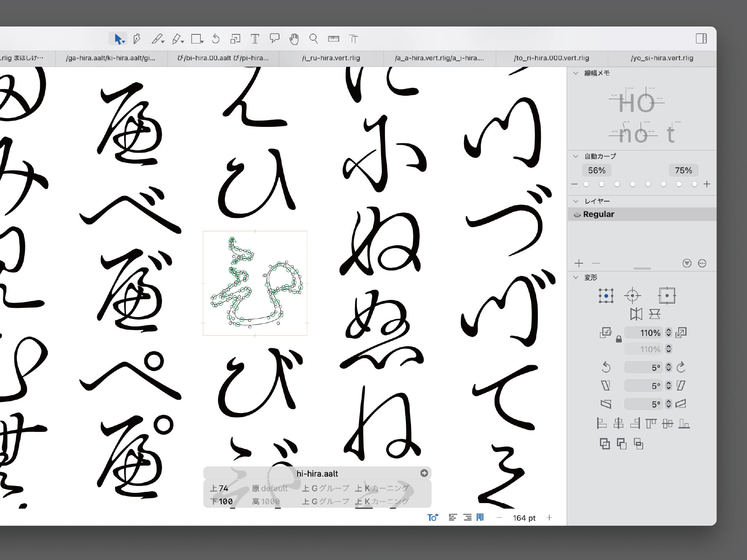Open dropdown arrow of Select tool
Image resolution: width=747 pixels, height=560 pixels.
click(x=124, y=41)
